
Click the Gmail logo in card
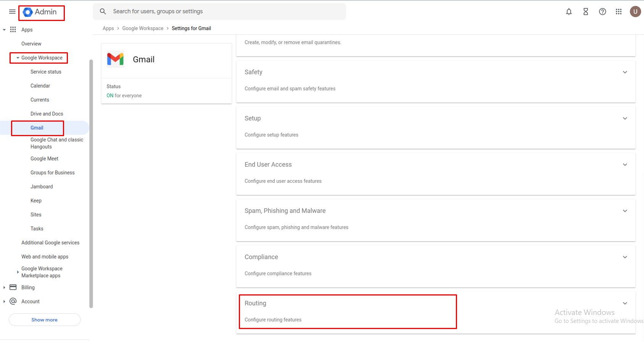115,59
